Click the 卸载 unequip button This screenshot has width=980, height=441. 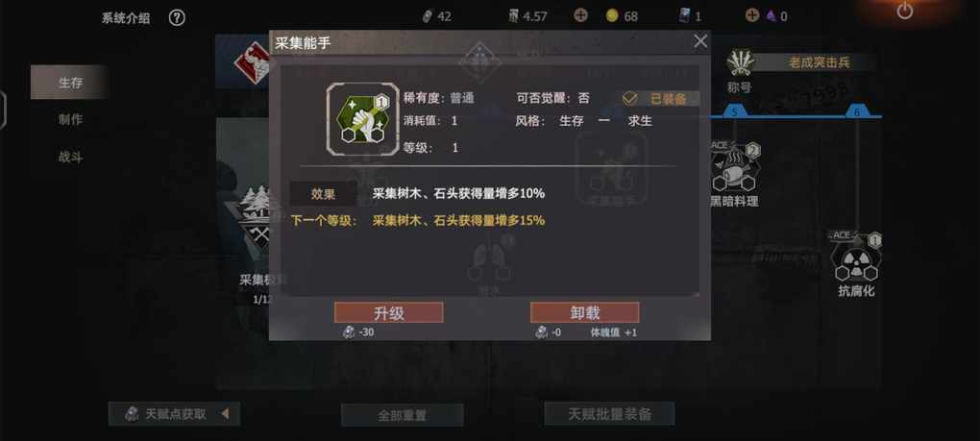click(x=584, y=313)
